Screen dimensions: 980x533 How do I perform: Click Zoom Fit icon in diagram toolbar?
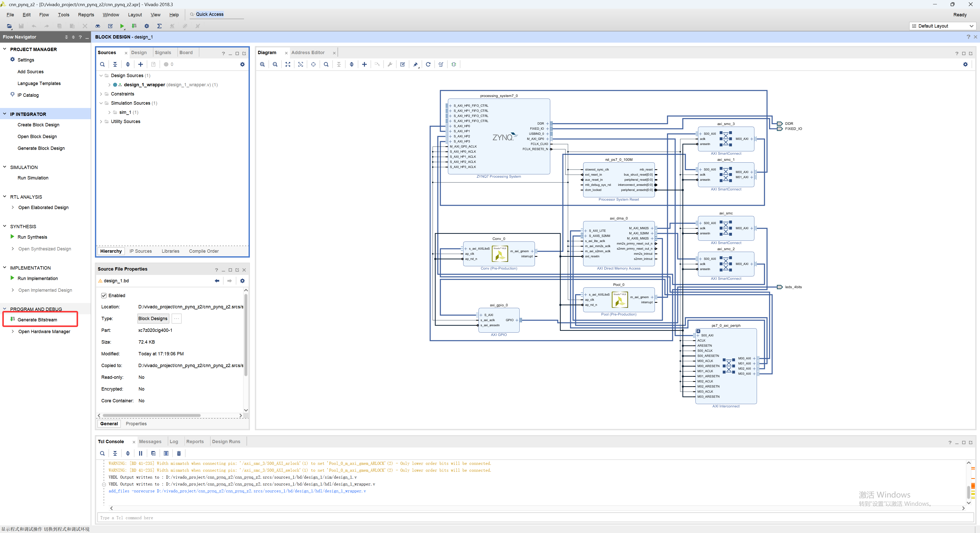coord(288,64)
